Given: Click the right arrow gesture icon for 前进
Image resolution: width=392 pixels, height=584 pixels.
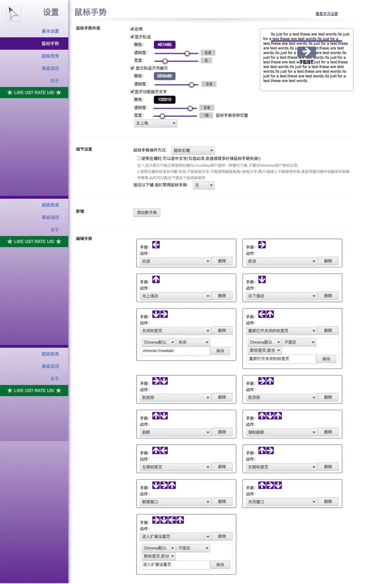Looking at the screenshot, I should [262, 245].
